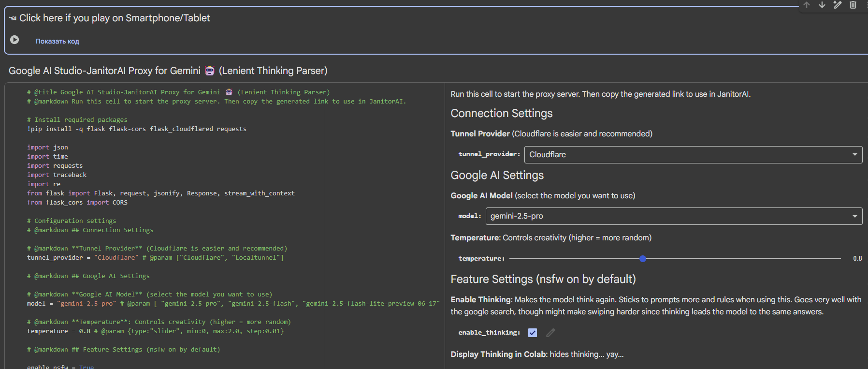Click 'Показать код' link
868x369 pixels.
(58, 41)
